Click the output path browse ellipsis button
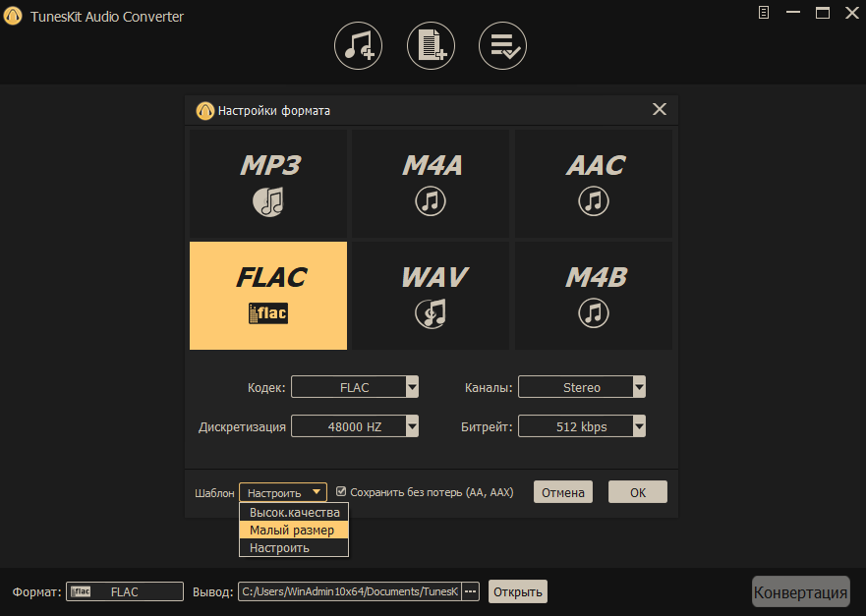Screen dimensions: 866x616 point(470,591)
